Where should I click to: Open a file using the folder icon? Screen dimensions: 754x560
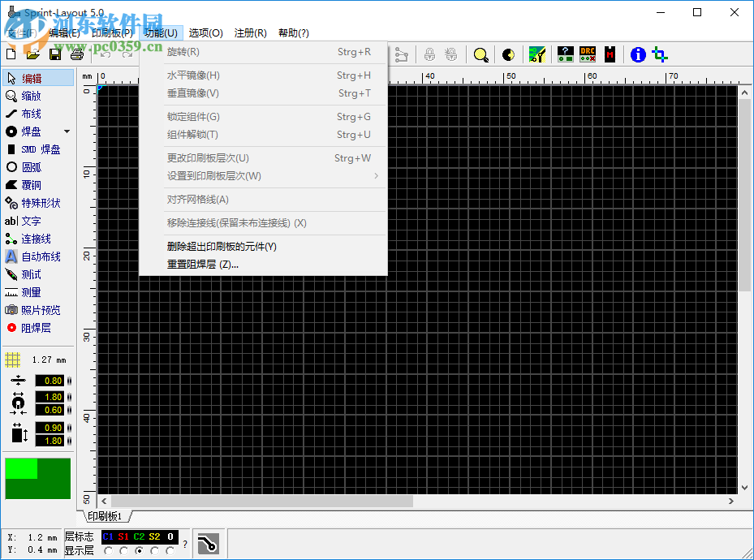point(32,54)
